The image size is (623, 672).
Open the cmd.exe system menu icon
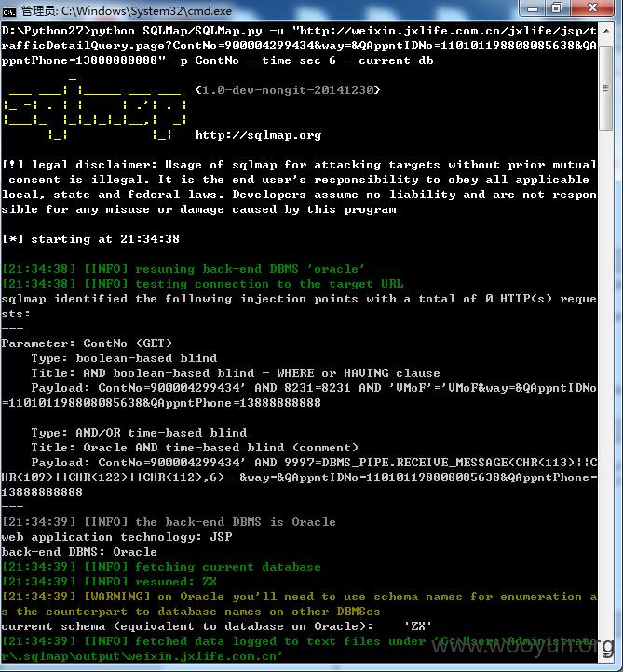pyautogui.click(x=8, y=11)
